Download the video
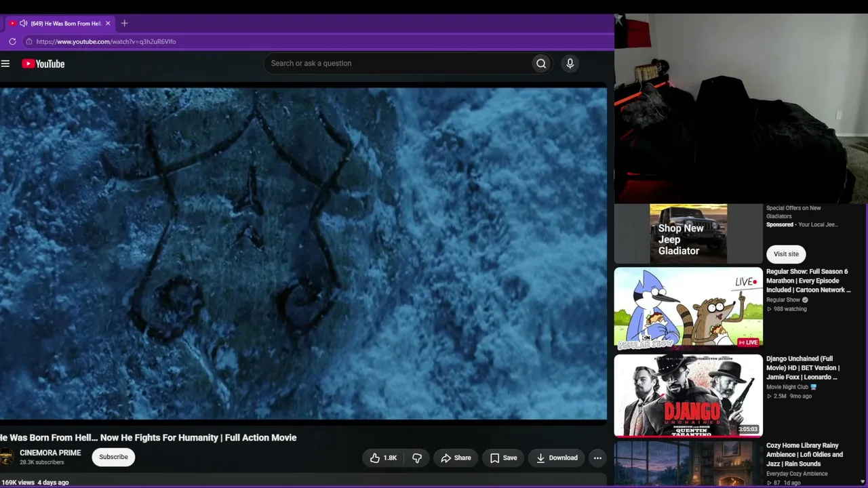The width and height of the screenshot is (868, 488). pos(557,458)
